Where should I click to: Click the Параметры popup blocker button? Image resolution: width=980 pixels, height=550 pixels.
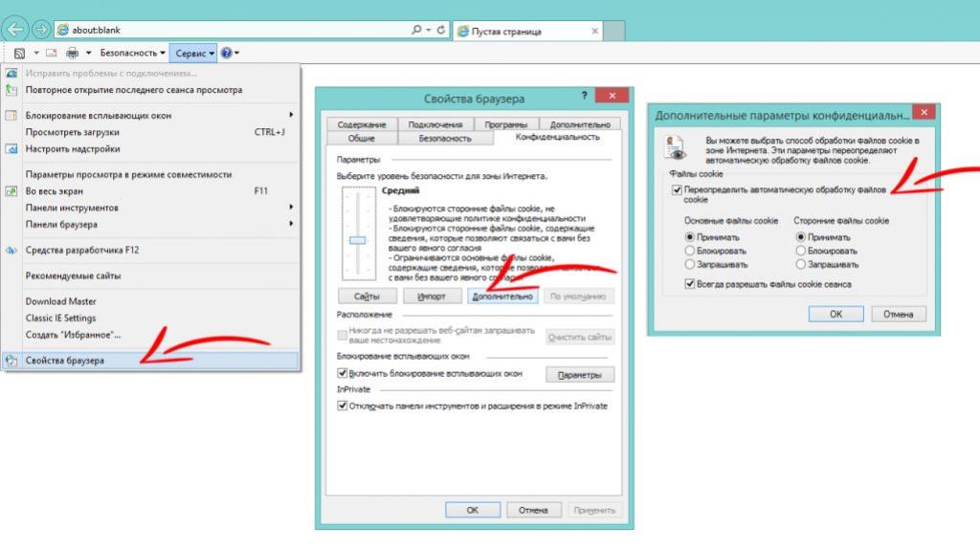pyautogui.click(x=580, y=375)
